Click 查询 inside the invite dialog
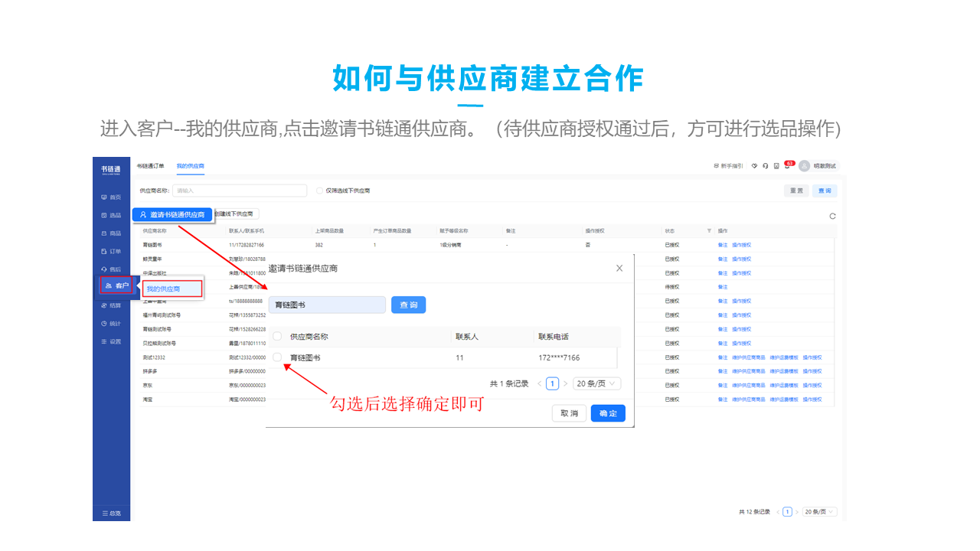The width and height of the screenshot is (980, 551). [x=409, y=305]
